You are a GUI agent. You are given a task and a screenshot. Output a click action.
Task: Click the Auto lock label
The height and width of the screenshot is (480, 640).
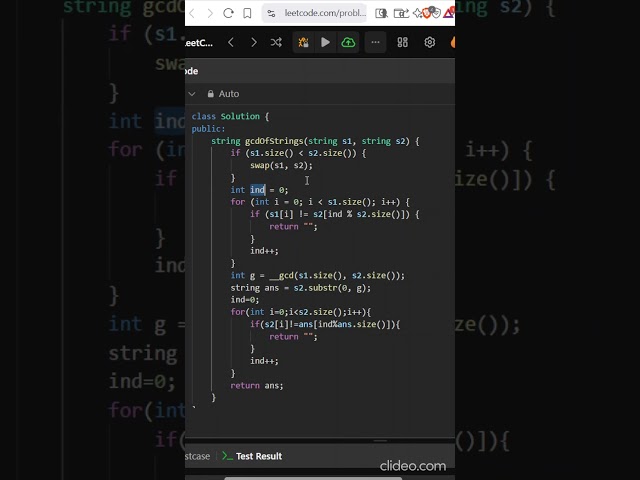(x=229, y=94)
